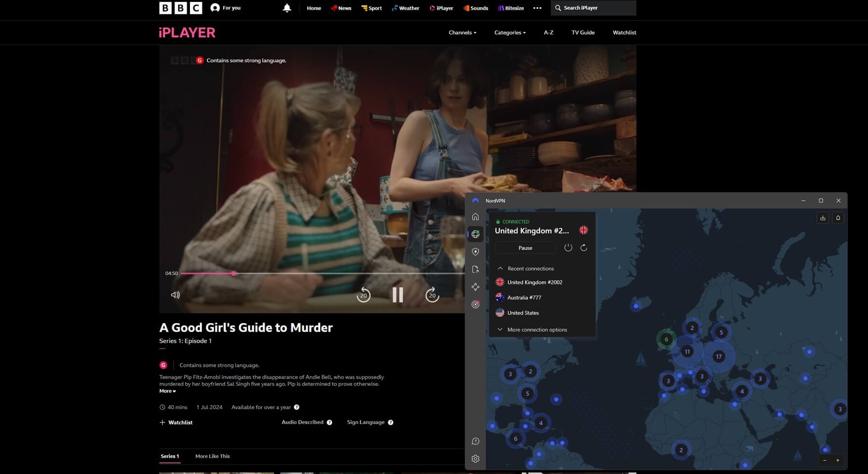Go to BBC Sounds
This screenshot has height=474, width=868.
tap(475, 8)
